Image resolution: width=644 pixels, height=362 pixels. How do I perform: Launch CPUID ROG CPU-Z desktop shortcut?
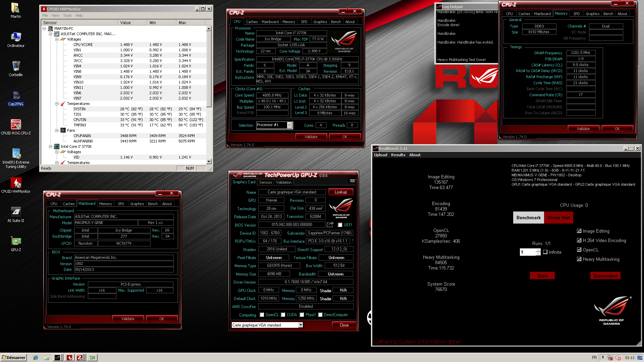(15, 127)
